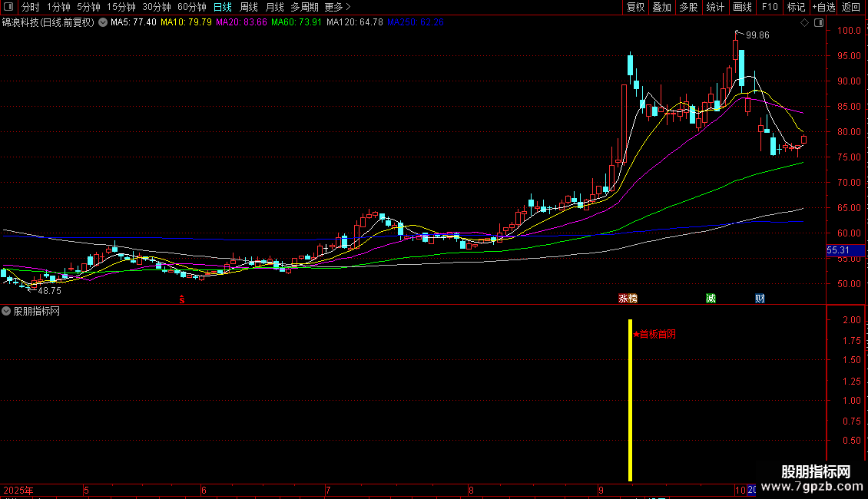868x499 pixels.
Task: Click 返回 to go back
Action: [851, 7]
